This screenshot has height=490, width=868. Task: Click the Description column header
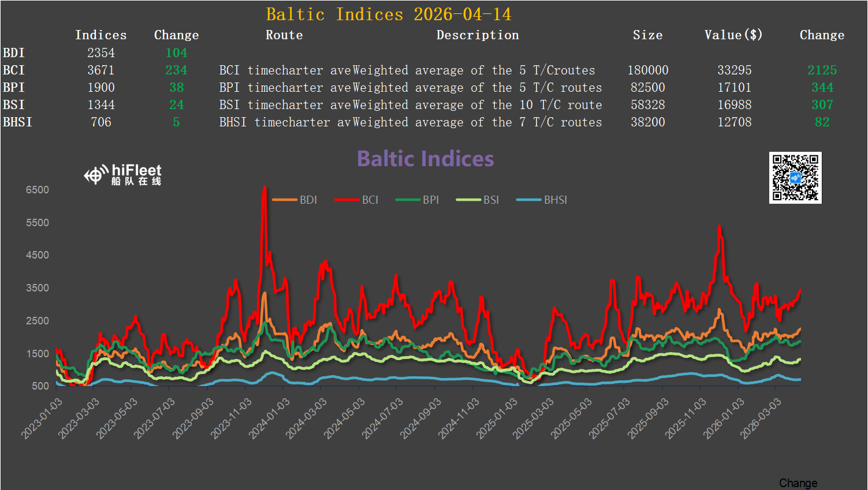click(x=478, y=35)
